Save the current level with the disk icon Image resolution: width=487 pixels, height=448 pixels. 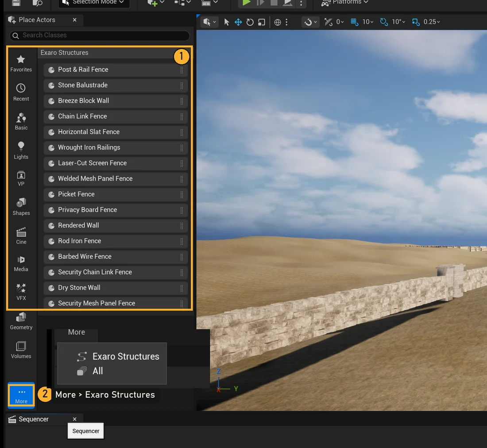point(16,3)
